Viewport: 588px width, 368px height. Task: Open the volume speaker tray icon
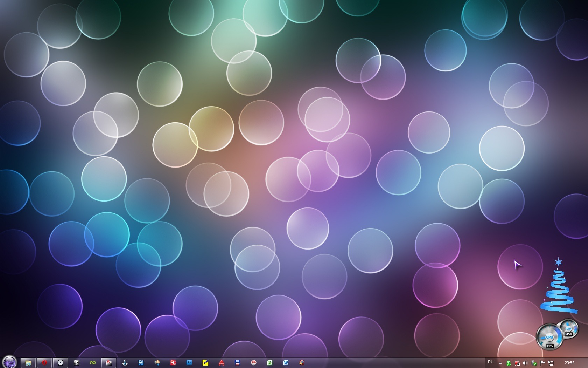click(525, 363)
